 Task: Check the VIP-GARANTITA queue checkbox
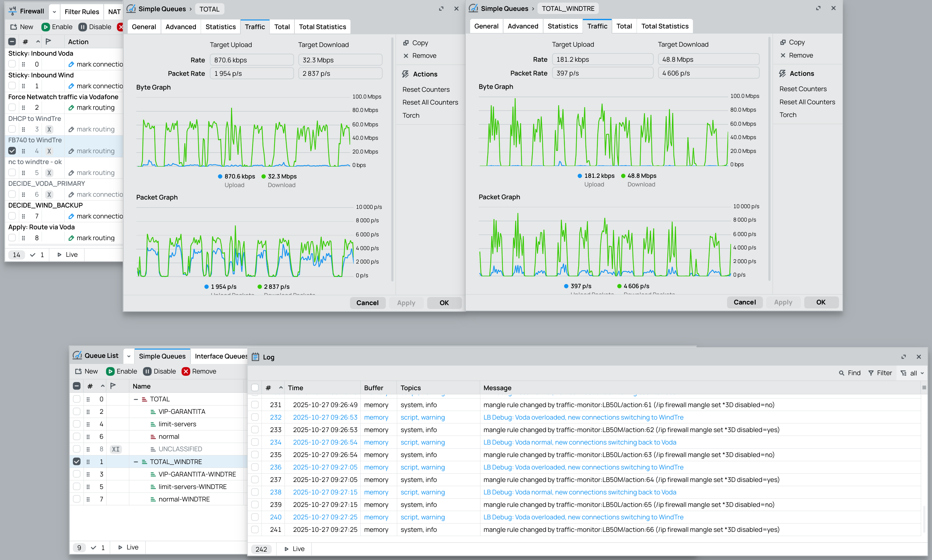77,411
